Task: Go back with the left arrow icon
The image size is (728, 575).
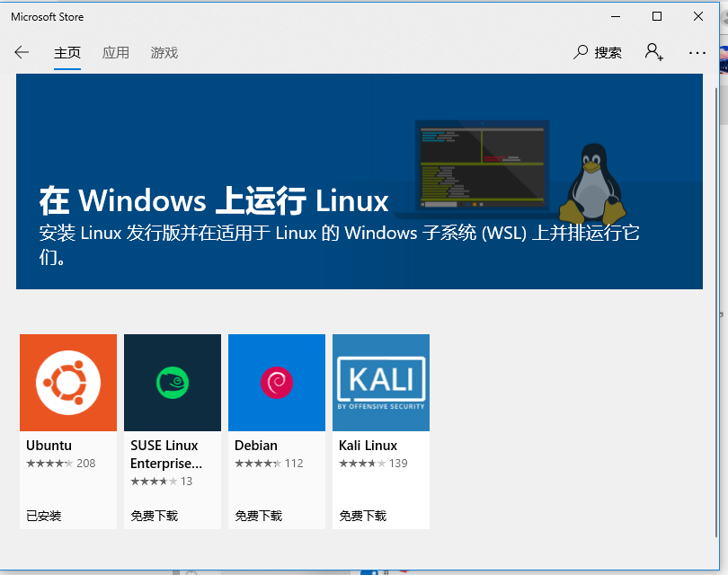Action: point(22,52)
